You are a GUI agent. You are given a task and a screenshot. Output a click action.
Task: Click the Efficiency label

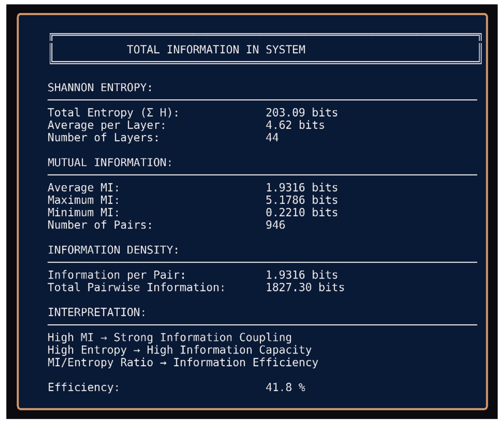[83, 387]
